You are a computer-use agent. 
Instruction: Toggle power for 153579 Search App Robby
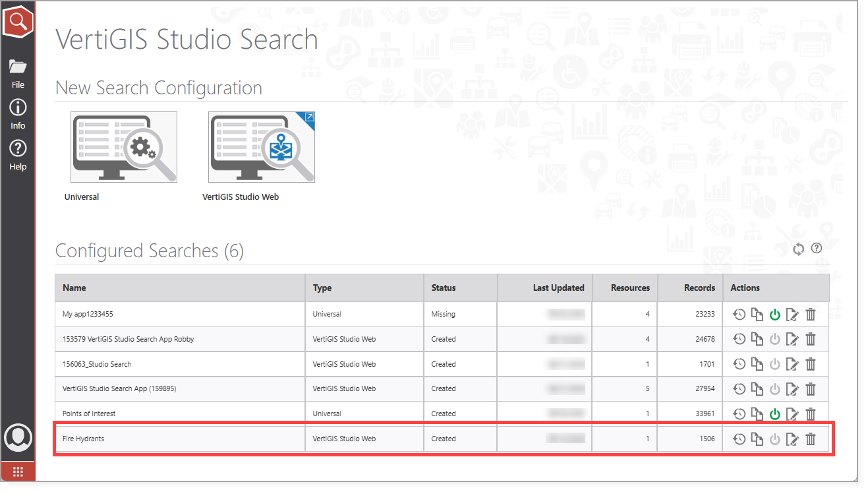pos(775,339)
